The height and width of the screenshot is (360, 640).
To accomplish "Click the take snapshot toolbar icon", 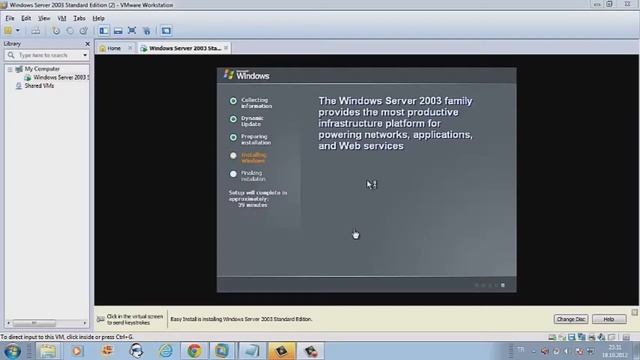I will point(56,31).
